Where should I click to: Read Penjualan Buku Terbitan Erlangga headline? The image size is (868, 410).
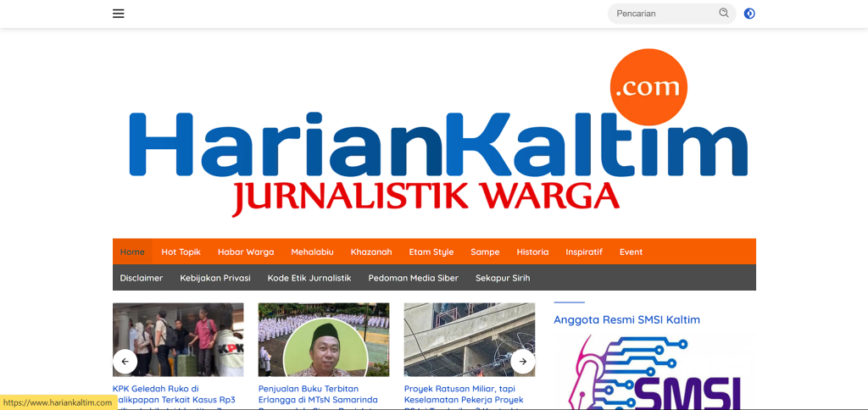click(319, 396)
